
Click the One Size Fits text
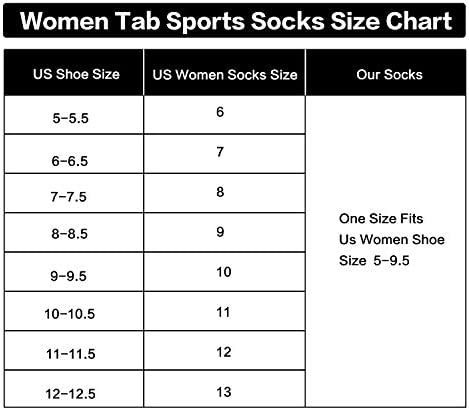381,219
